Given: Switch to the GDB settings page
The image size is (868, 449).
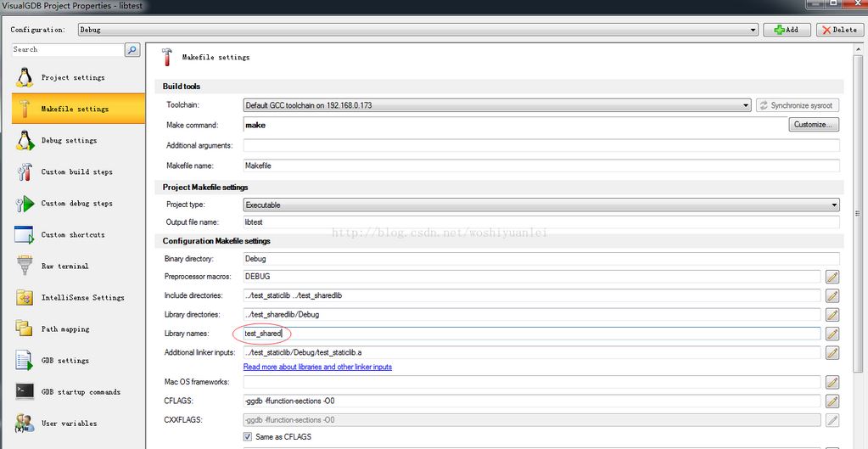Looking at the screenshot, I should click(65, 361).
